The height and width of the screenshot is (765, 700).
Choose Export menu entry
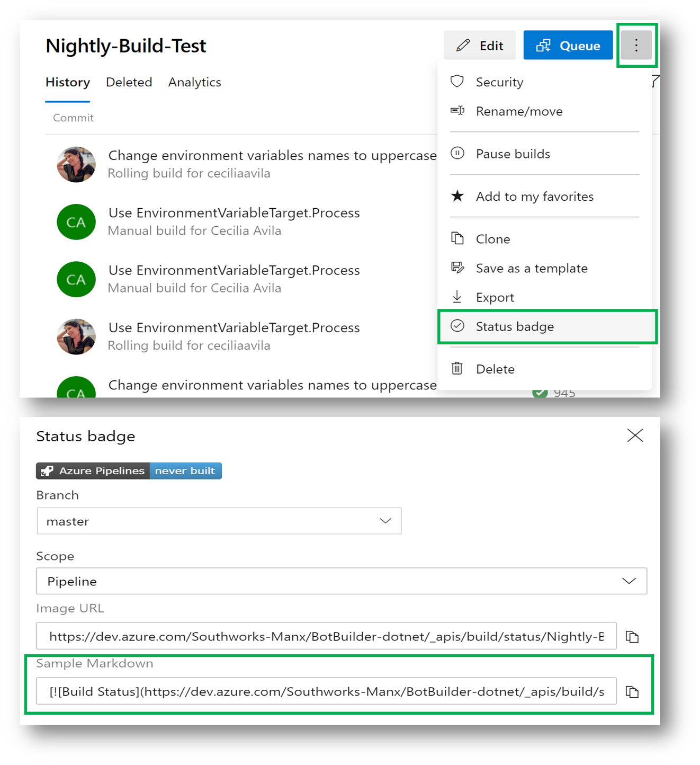tap(545, 297)
